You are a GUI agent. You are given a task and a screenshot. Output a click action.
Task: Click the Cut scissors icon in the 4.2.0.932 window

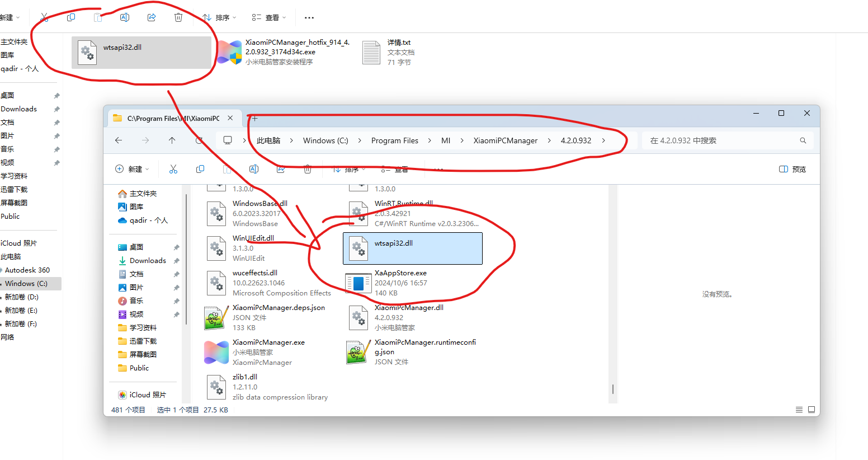click(x=173, y=169)
